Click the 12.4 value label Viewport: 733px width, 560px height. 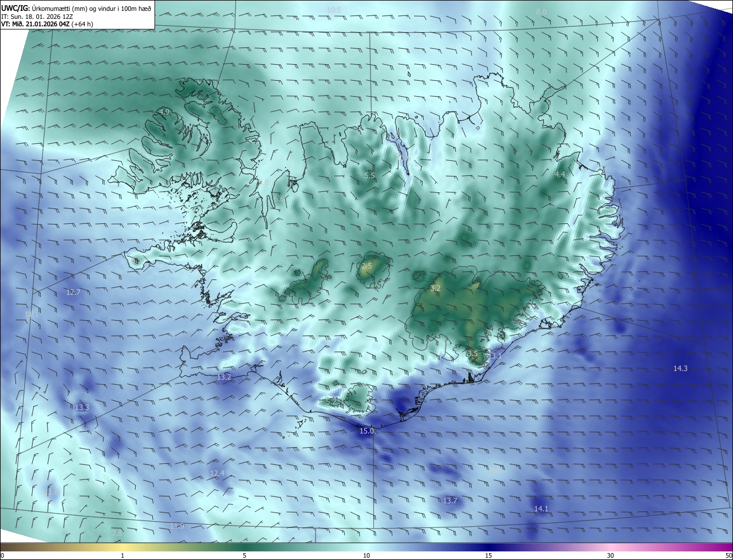click(218, 473)
